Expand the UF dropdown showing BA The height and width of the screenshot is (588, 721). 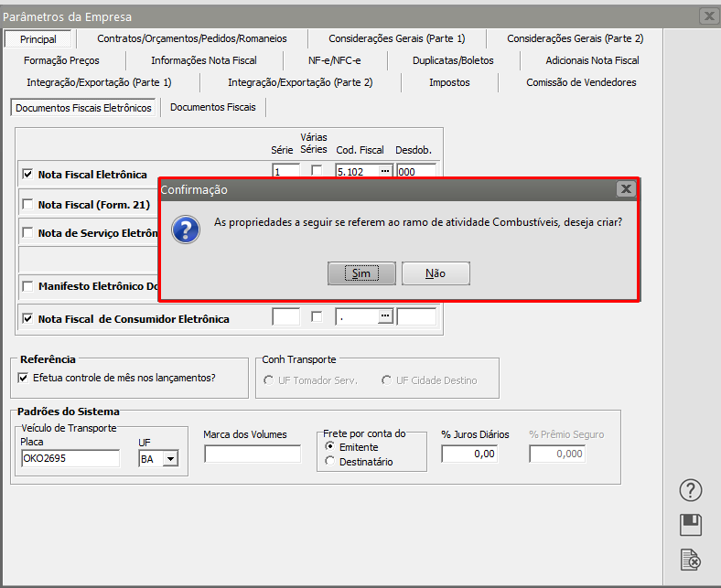tap(170, 458)
